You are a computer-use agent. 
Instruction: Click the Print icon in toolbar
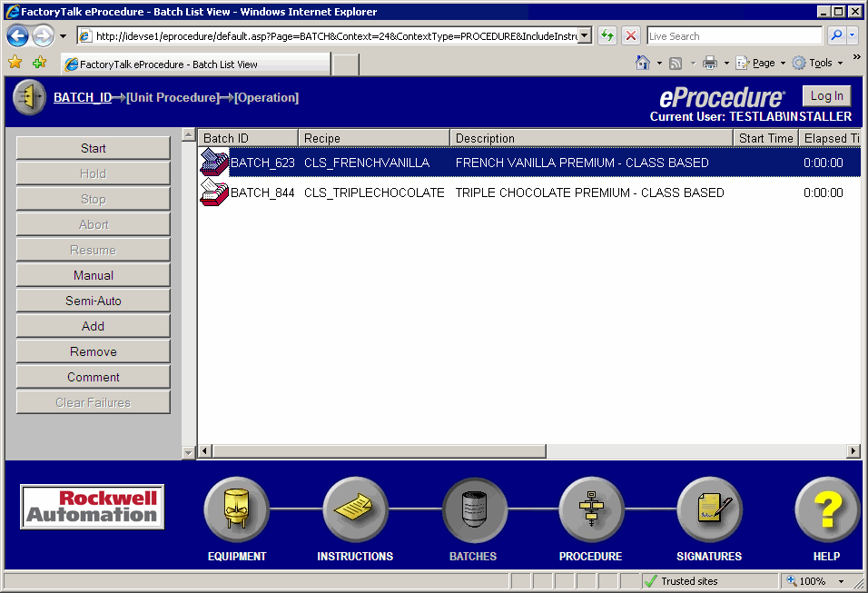tap(710, 63)
